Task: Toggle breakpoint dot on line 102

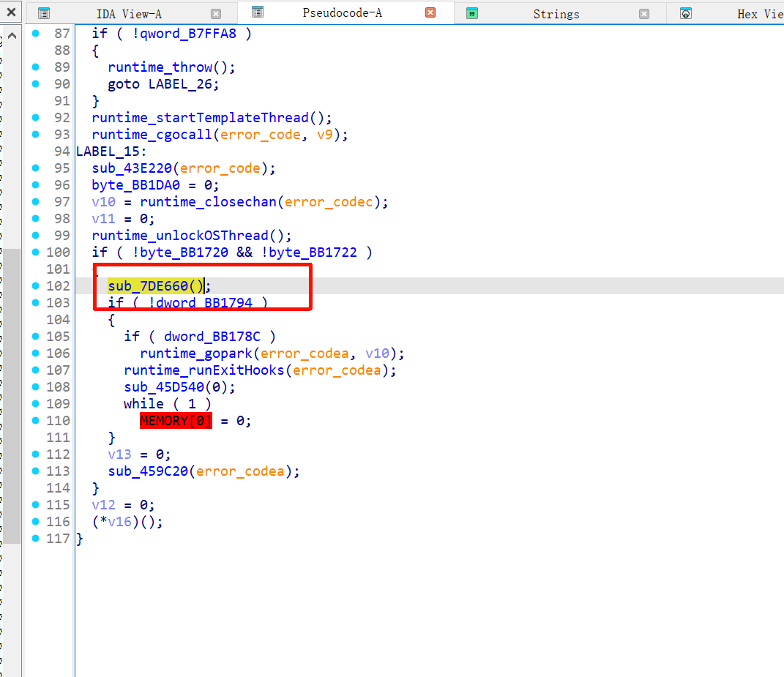Action: tap(35, 286)
